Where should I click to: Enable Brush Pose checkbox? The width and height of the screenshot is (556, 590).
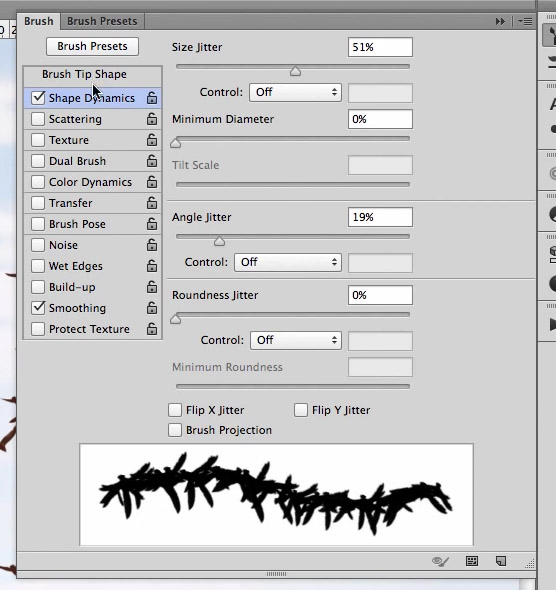tap(38, 224)
